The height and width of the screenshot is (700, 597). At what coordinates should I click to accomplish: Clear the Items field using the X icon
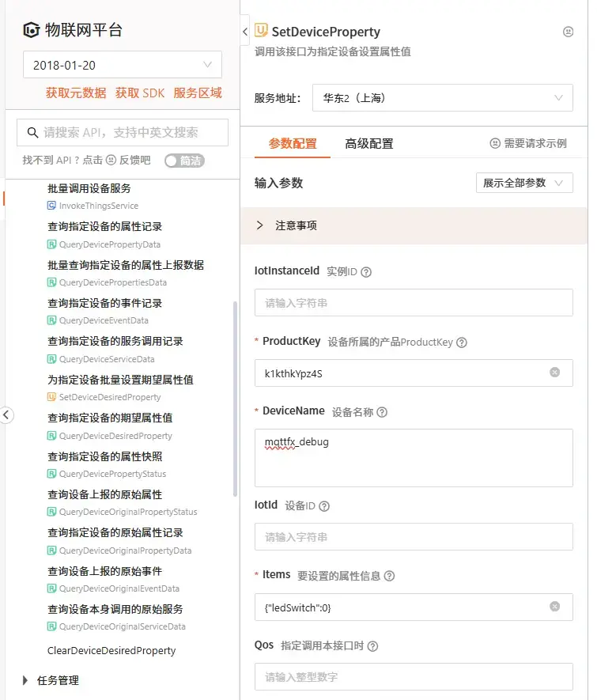pos(554,607)
